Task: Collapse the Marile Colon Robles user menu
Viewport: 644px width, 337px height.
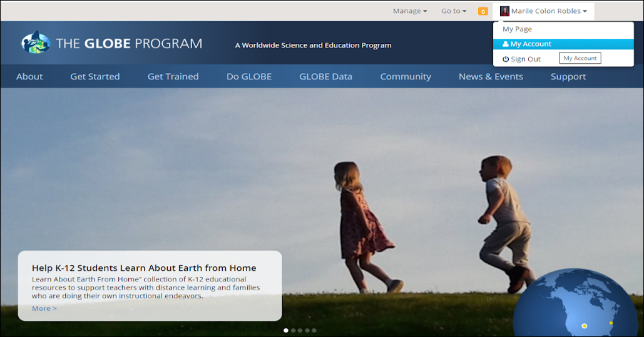Action: click(x=543, y=11)
